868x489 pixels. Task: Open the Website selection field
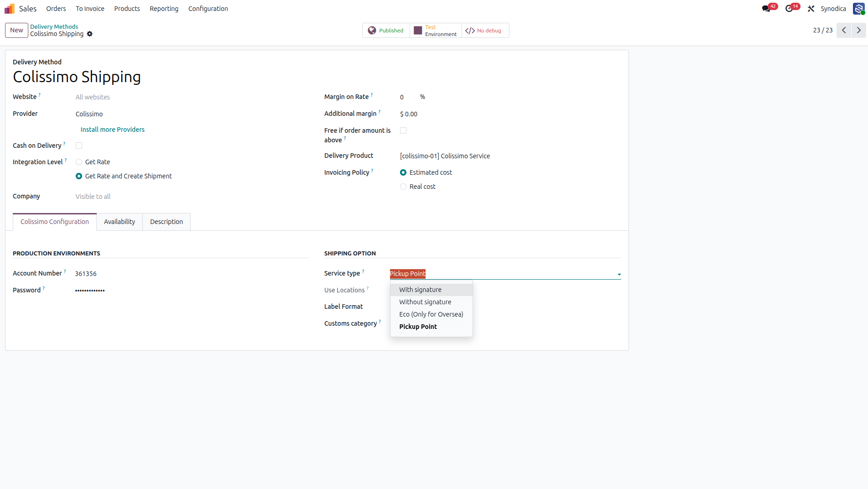[192, 97]
